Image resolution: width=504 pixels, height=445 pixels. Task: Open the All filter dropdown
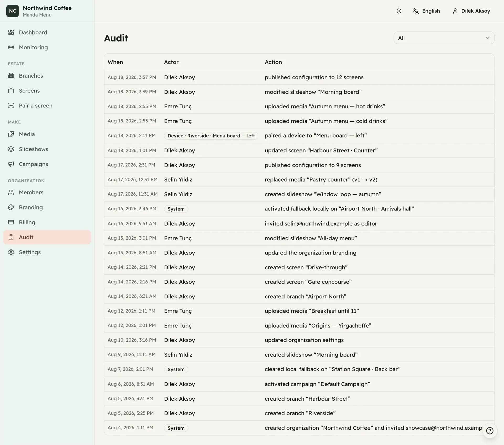(x=444, y=38)
